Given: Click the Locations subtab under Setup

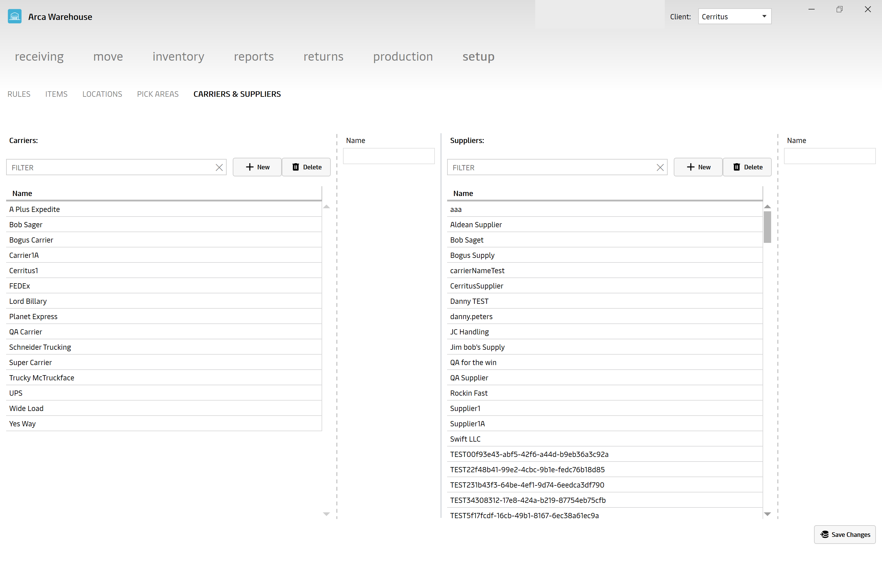Looking at the screenshot, I should (x=102, y=94).
